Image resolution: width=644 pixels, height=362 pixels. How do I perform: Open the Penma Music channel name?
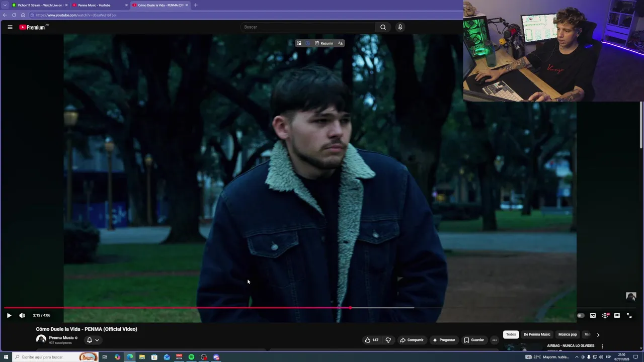61,338
